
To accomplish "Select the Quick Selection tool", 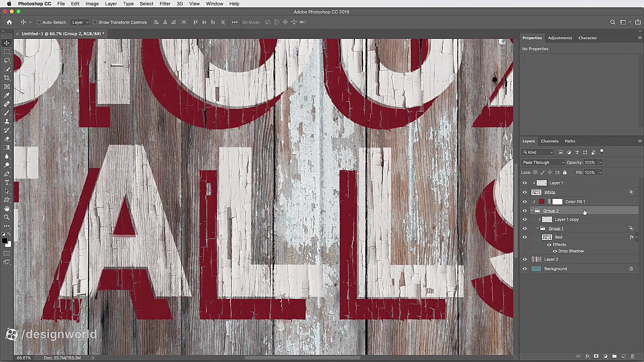I will tap(7, 69).
